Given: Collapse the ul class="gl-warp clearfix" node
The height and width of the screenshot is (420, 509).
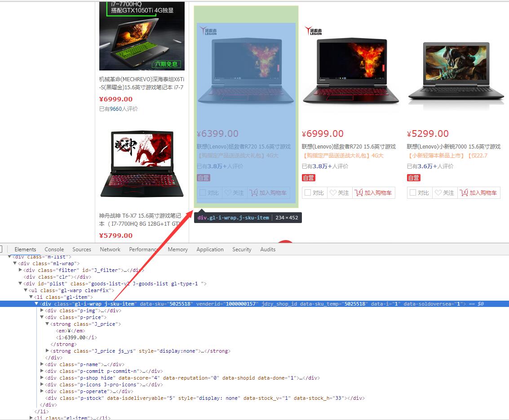Looking at the screenshot, I should pyautogui.click(x=26, y=290).
